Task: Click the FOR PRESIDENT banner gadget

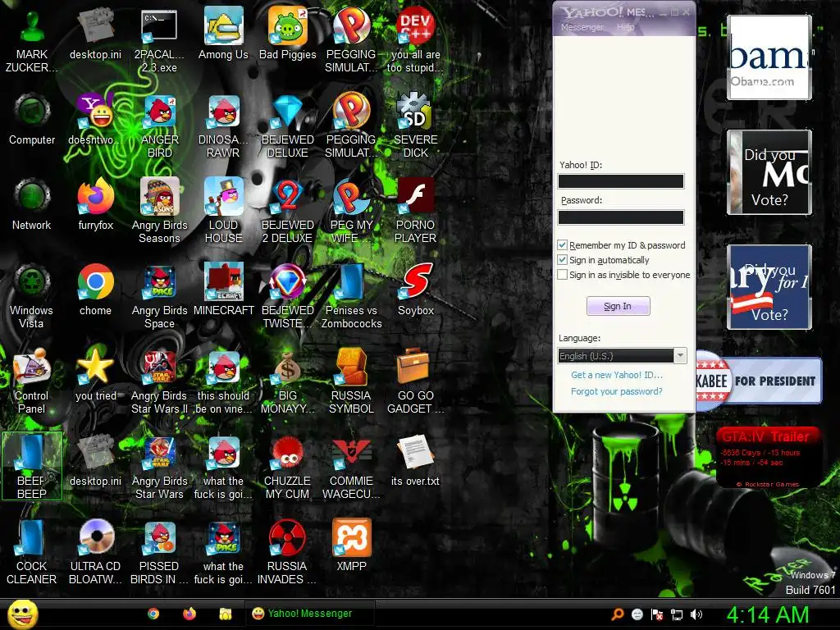Action: pos(759,381)
